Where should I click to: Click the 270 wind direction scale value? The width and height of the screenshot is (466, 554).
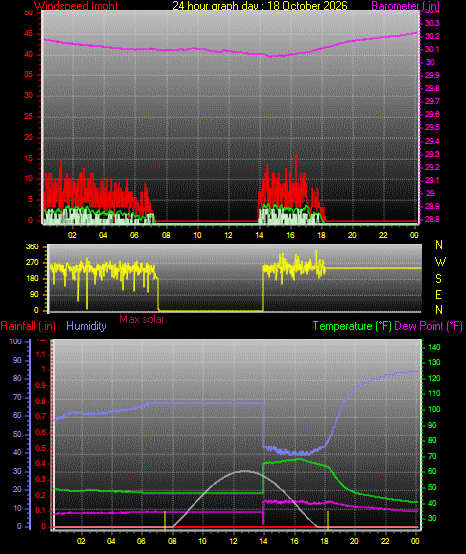pos(32,263)
